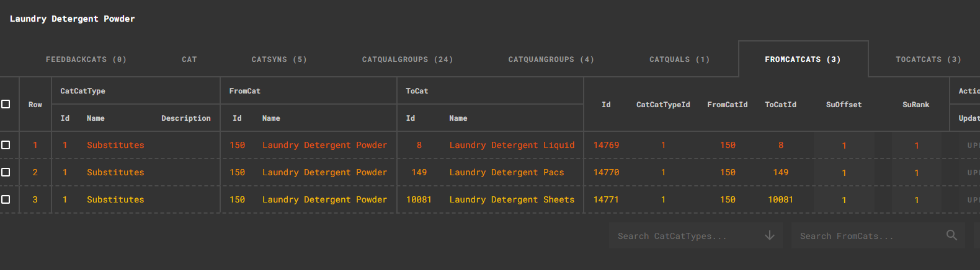
Task: Click Substitutes in row 2
Action: [115, 172]
